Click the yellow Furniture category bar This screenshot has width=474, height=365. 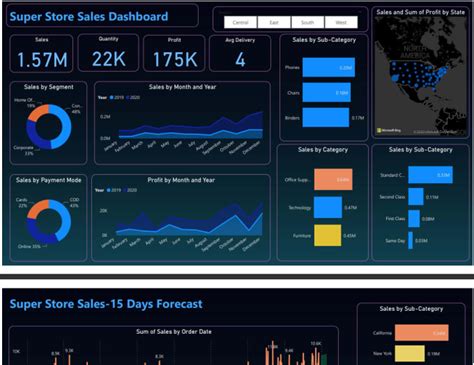pos(328,235)
